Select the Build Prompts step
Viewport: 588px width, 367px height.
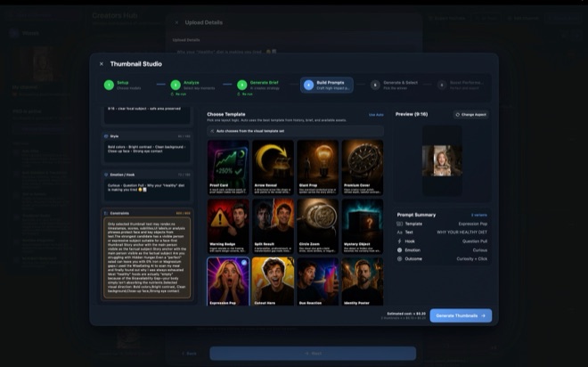click(x=327, y=86)
